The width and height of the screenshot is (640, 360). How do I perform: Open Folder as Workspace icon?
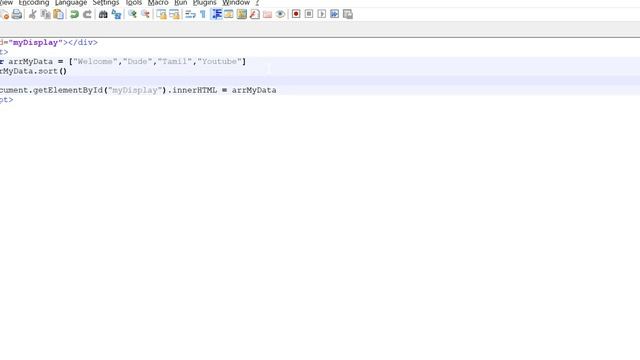[267, 14]
